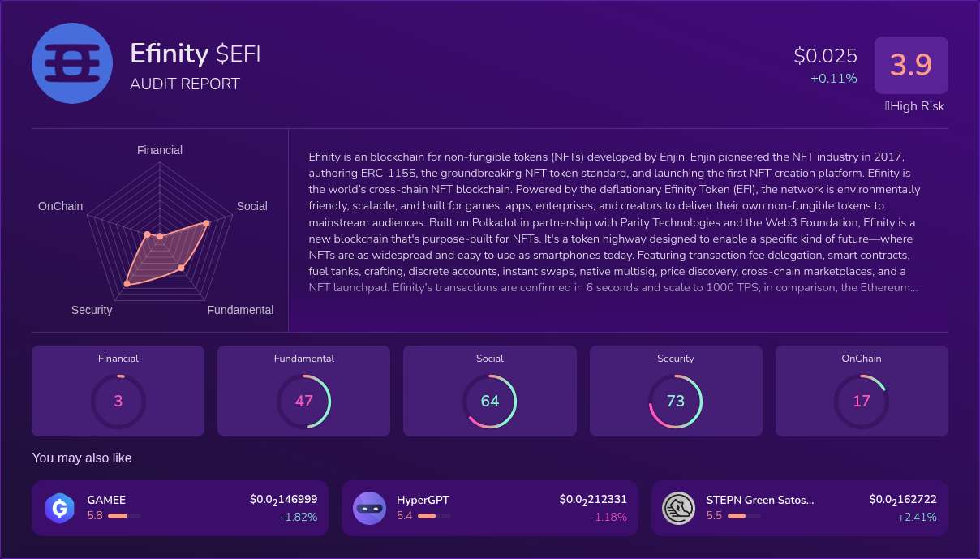Open the STEPN Green Satoshi token link
The width and height of the screenshot is (980, 559).
pos(759,500)
